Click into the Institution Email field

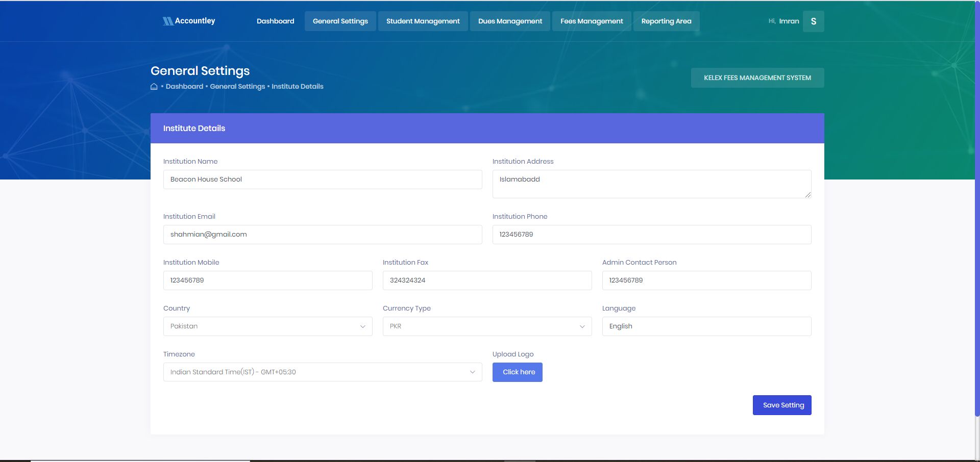click(x=322, y=235)
